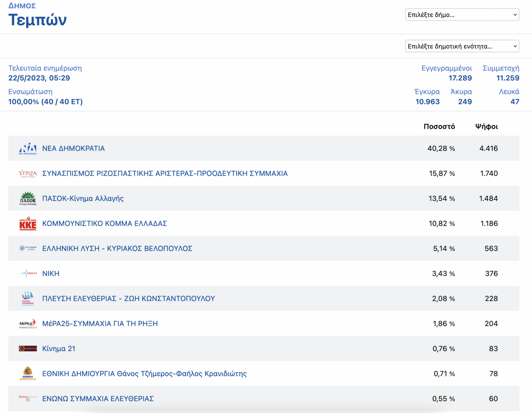Open the 'Επιλέξτε δημοτική ενότητα...' dropdown
The image size is (532, 413).
pyautogui.click(x=462, y=46)
